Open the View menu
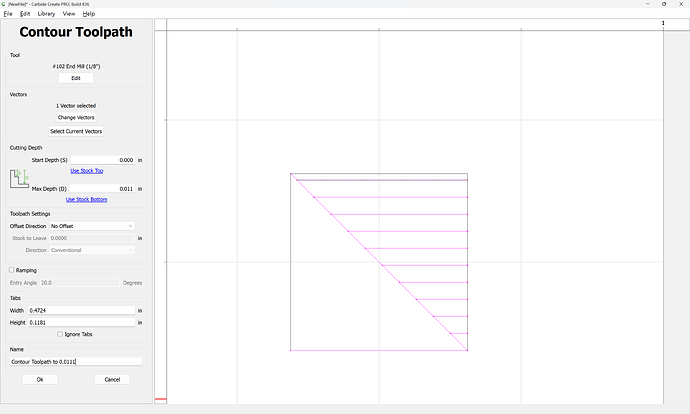690x414 pixels. click(68, 14)
